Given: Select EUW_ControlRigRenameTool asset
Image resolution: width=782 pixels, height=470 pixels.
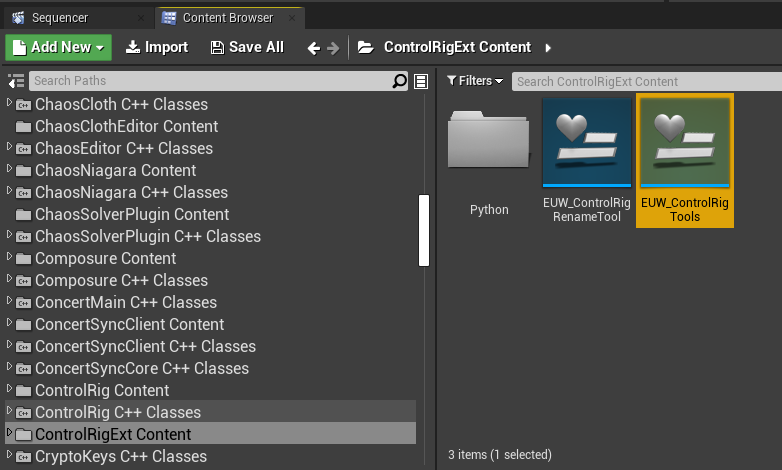Looking at the screenshot, I should pos(586,161).
